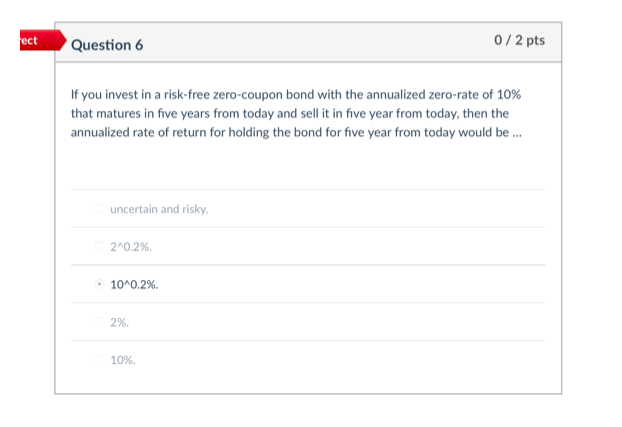Click the '2%.' answer label
This screenshot has height=427, width=622.
click(120, 322)
